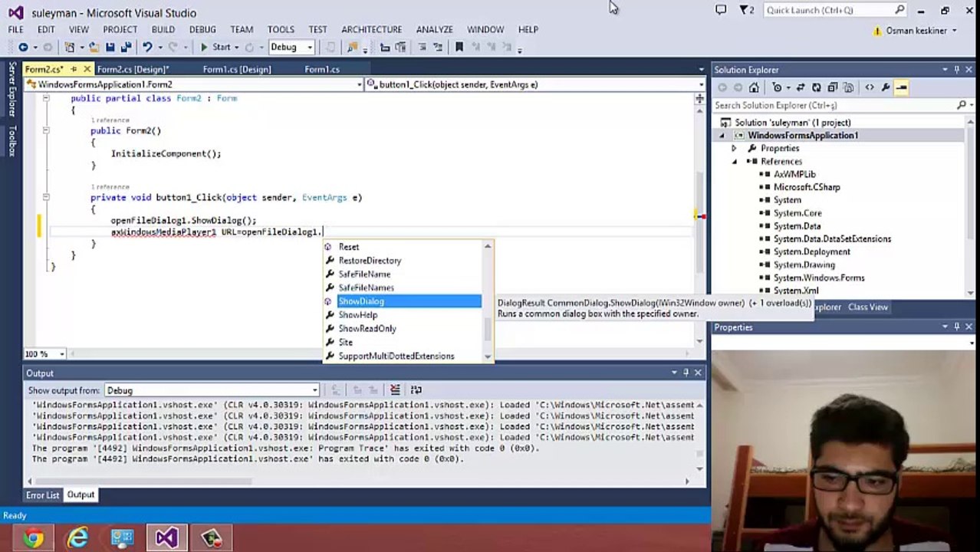Screen dimensions: 980x552
Task: Open Google Chrome from the taskbar
Action: pyautogui.click(x=33, y=537)
